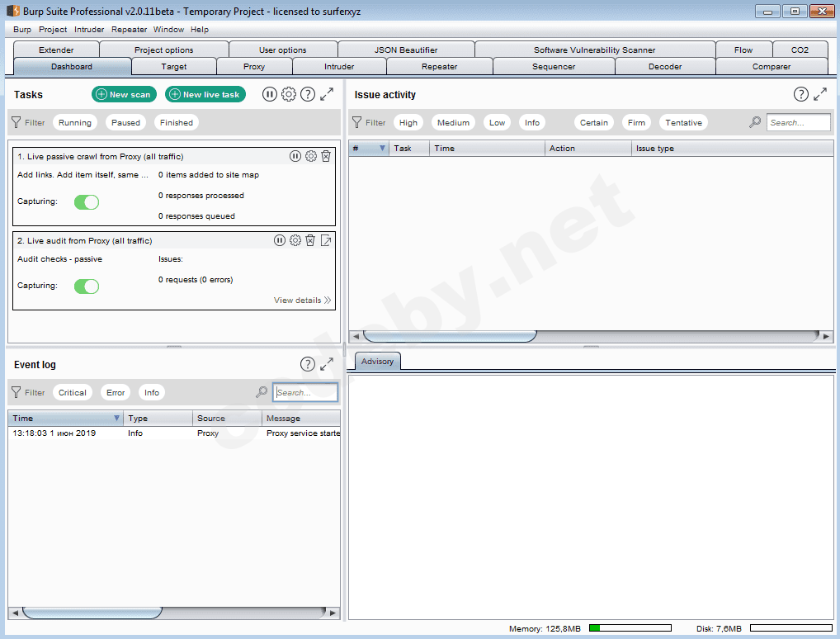Image resolution: width=840 pixels, height=639 pixels.
Task: Switch to the Repeater tab
Action: tap(439, 67)
